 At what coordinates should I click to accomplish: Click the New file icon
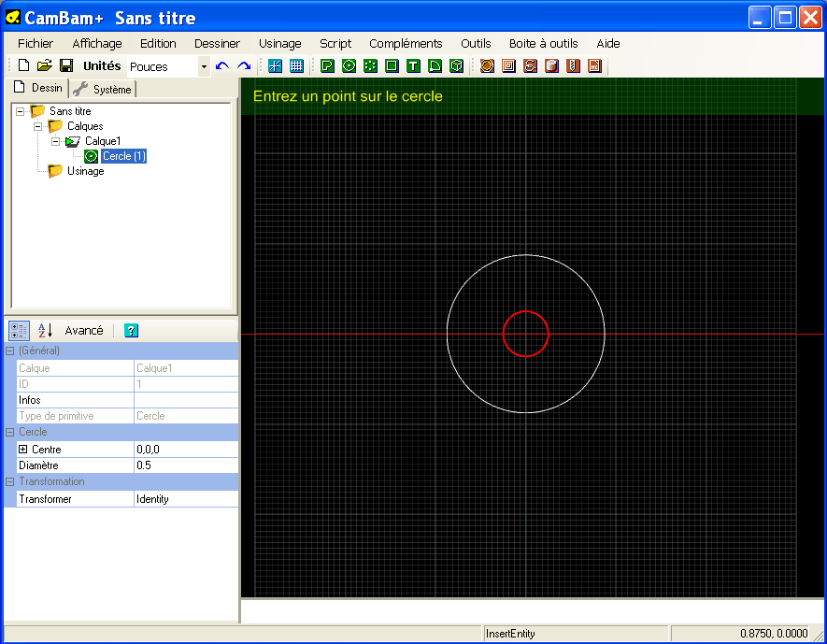(23, 65)
